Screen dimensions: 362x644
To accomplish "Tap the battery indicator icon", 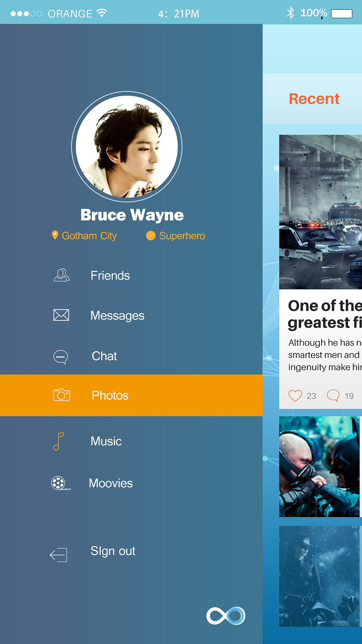I will pos(342,13).
